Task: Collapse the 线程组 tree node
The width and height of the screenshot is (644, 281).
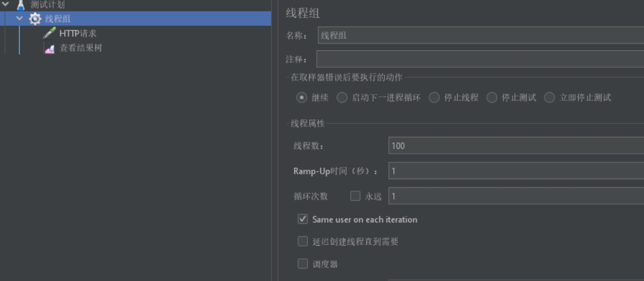Action: pyautogui.click(x=19, y=19)
